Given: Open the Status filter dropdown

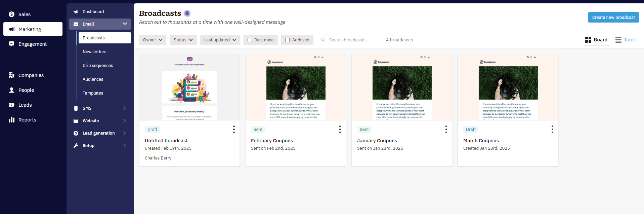Looking at the screenshot, I should [x=183, y=40].
